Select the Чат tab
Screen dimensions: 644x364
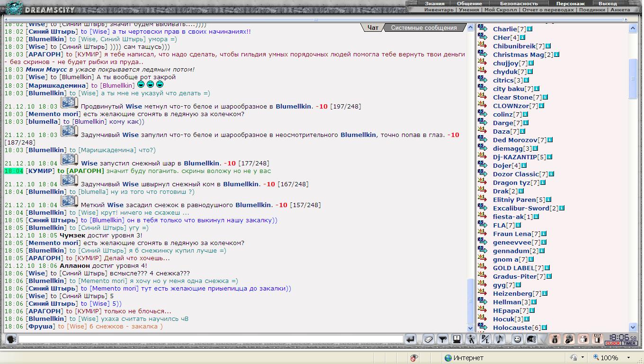(373, 28)
